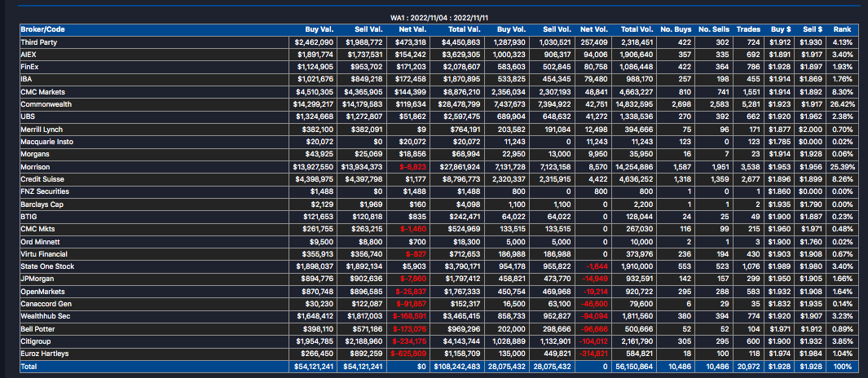Screen dimensions: 868x378
Task: Select the Merrill Lynch broker name
Action: point(41,130)
